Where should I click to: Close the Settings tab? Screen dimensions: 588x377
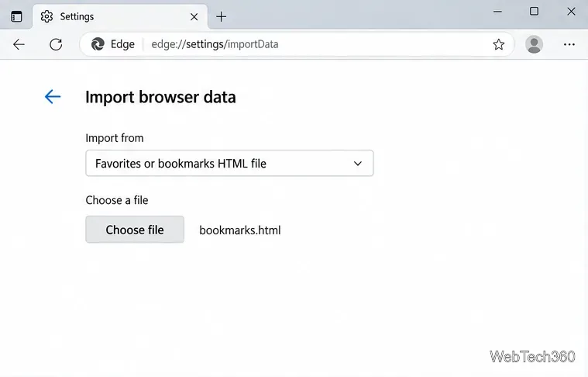[x=194, y=17]
